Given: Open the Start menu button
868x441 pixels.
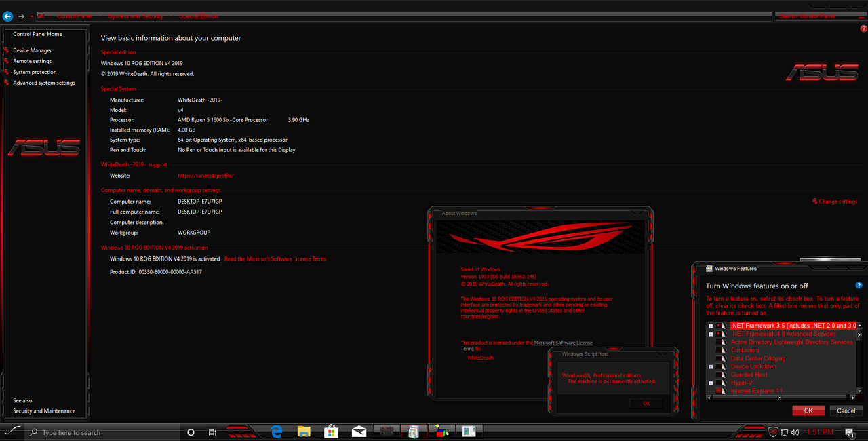Looking at the screenshot, I should [14, 432].
